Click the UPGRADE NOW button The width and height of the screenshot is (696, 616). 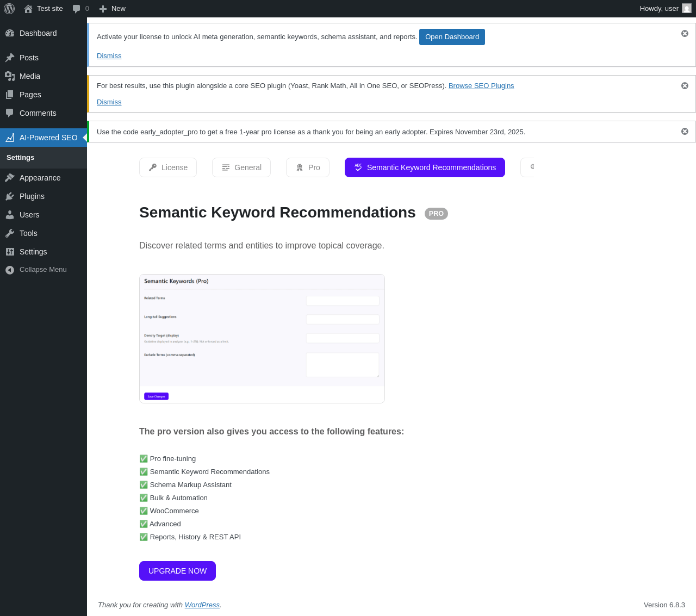point(177,571)
